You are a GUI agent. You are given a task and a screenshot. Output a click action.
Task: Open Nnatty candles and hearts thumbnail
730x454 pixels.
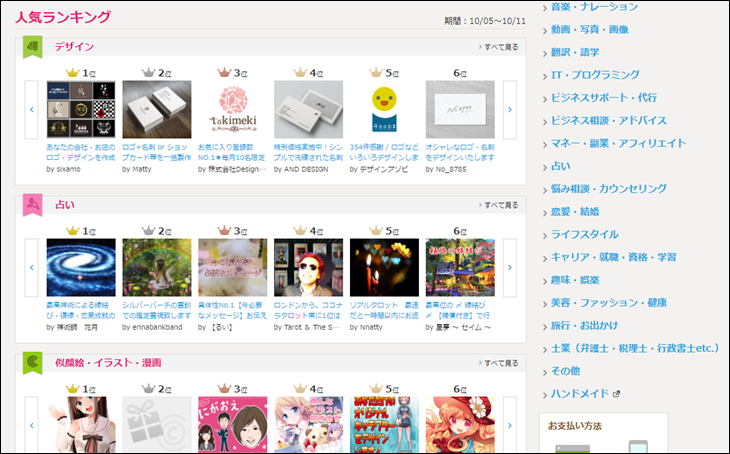pos(385,267)
